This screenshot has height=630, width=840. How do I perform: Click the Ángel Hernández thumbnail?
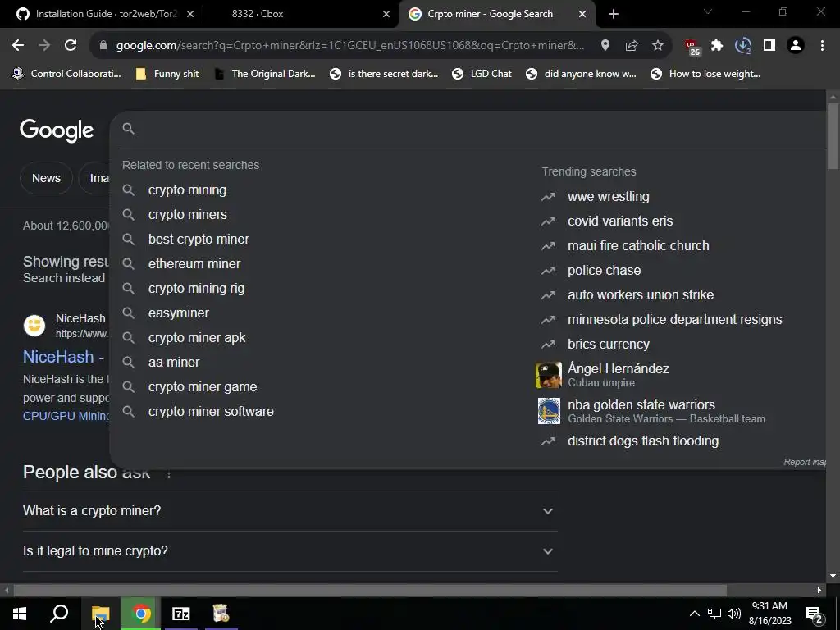pyautogui.click(x=549, y=374)
